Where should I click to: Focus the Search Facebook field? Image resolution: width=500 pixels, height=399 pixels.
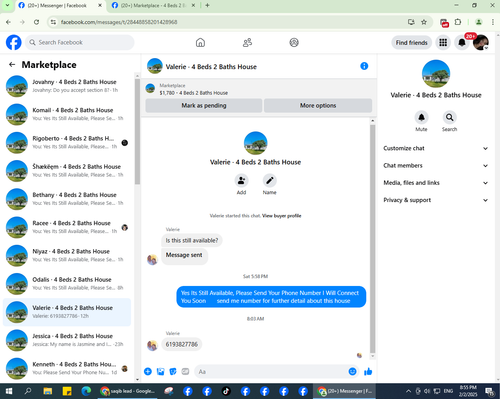[x=80, y=42]
